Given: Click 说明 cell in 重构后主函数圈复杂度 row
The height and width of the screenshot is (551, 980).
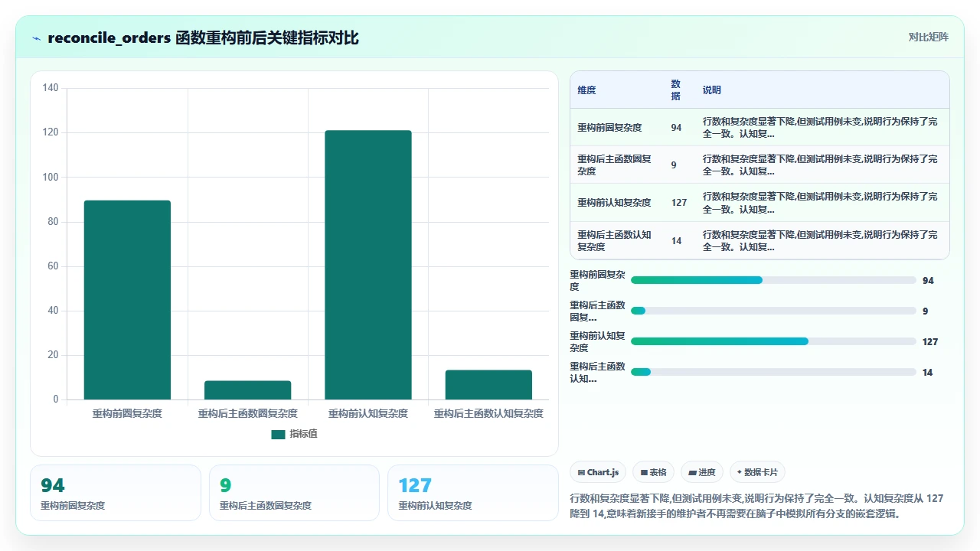Looking at the screenshot, I should pyautogui.click(x=820, y=165).
